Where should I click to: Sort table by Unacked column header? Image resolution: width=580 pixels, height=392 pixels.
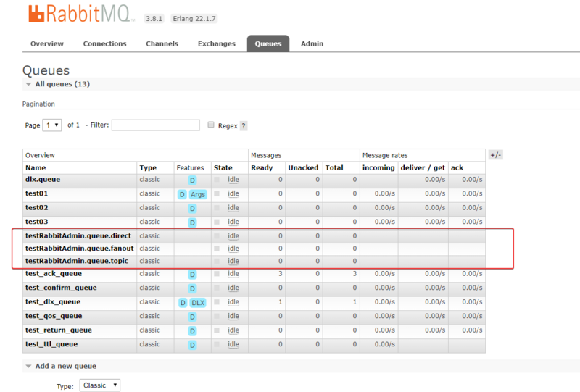(303, 167)
